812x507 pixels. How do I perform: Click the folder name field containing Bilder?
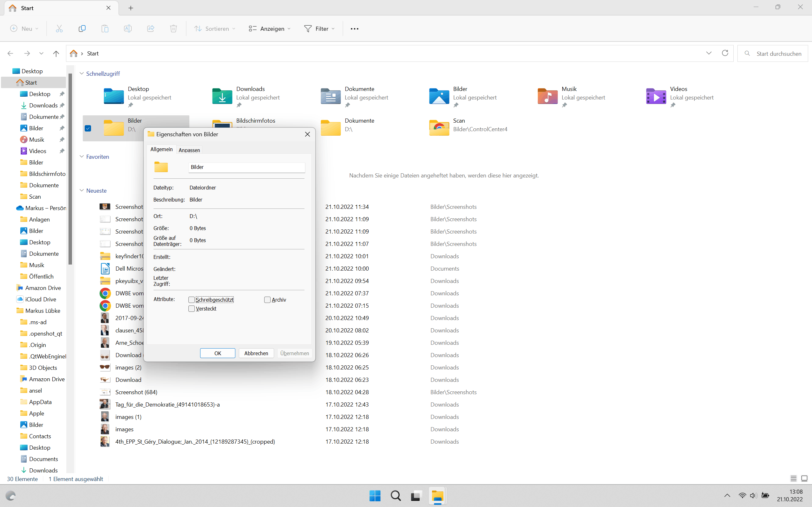pyautogui.click(x=247, y=167)
